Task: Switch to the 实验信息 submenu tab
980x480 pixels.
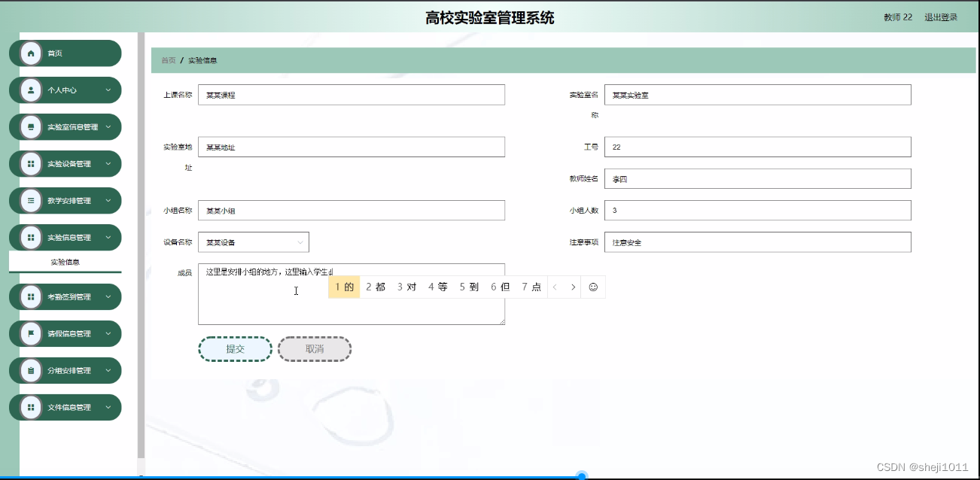Action: pos(65,262)
